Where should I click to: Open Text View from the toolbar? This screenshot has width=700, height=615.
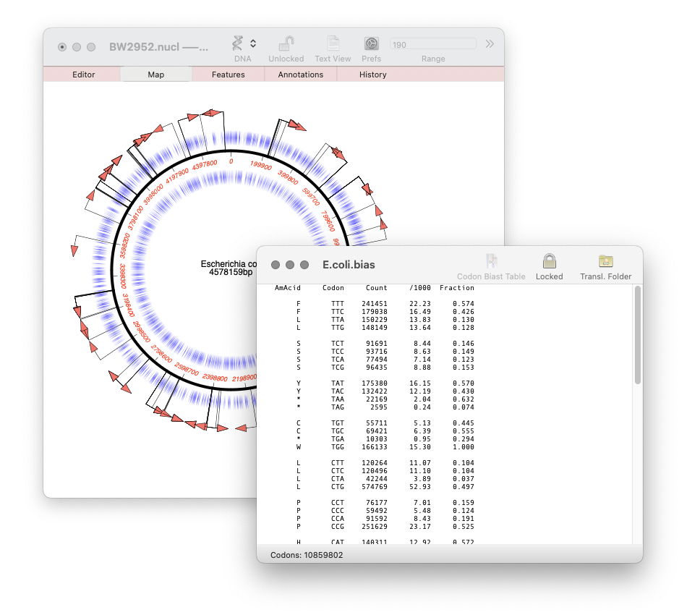pyautogui.click(x=333, y=43)
